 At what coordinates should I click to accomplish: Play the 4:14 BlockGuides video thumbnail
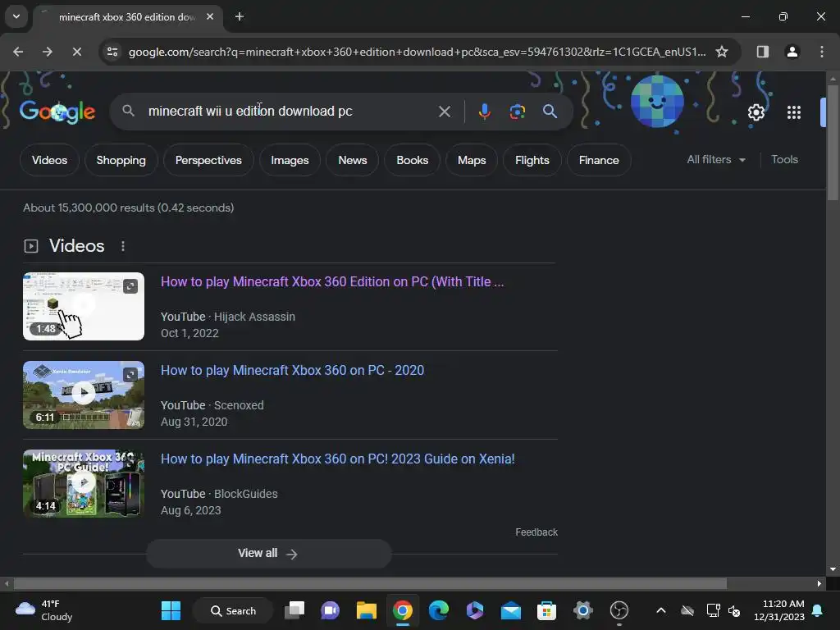(84, 482)
